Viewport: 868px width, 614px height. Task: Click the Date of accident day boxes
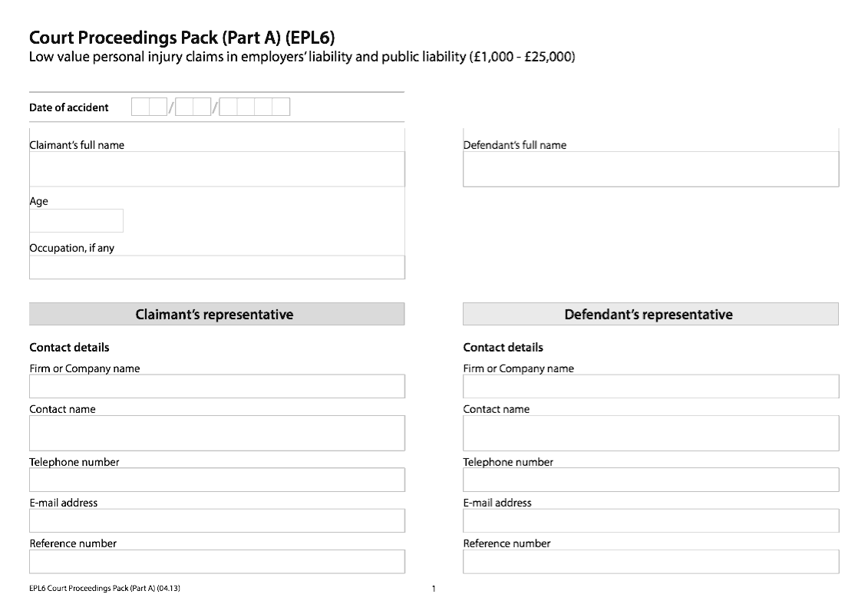click(x=149, y=107)
